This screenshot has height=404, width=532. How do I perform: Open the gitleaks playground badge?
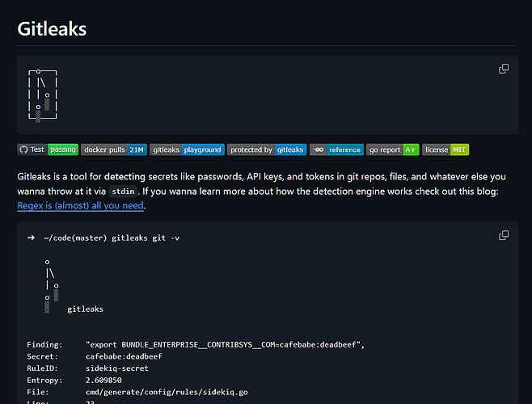187,149
